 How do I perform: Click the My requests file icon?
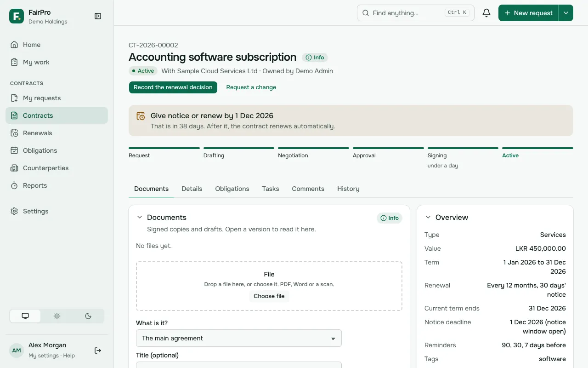pyautogui.click(x=14, y=98)
